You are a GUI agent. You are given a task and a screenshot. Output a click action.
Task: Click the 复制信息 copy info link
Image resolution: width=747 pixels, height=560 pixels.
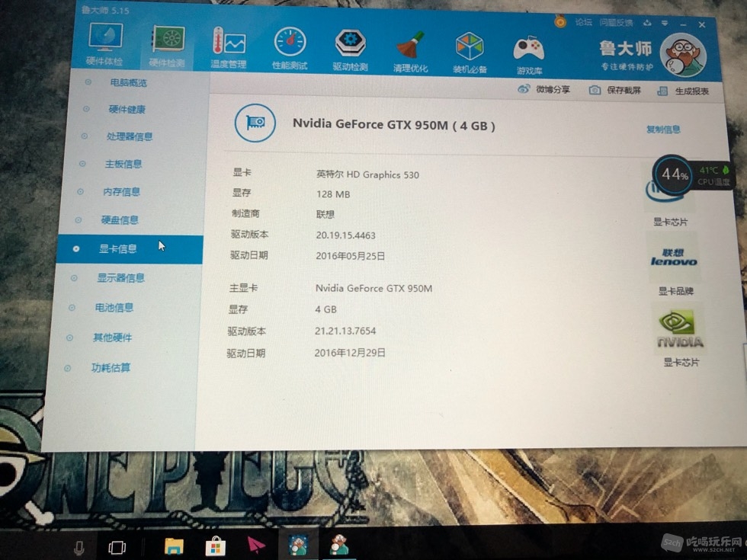click(x=663, y=130)
